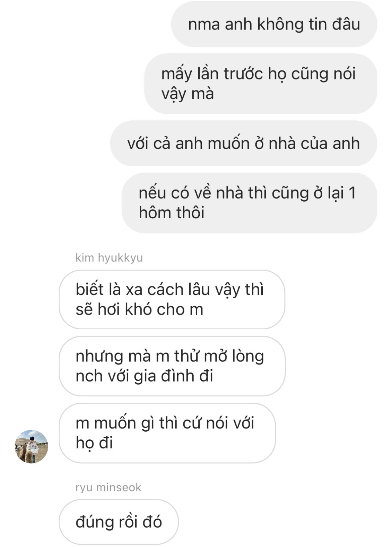The image size is (392, 547).
Task: Tap the 'nma anh không tin đâu' message
Action: pos(274,24)
